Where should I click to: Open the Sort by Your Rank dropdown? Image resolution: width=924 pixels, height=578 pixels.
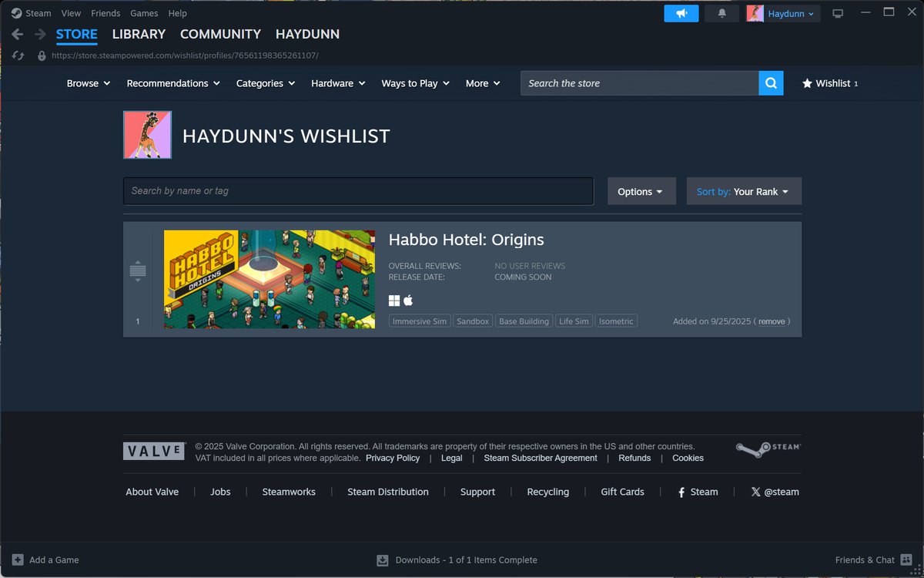pos(744,191)
